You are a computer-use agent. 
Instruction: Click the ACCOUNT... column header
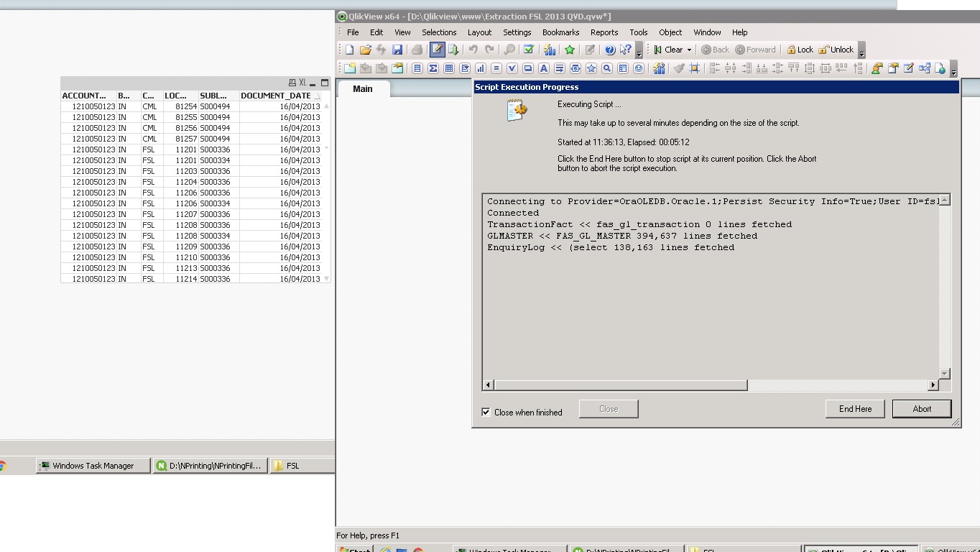click(x=88, y=96)
